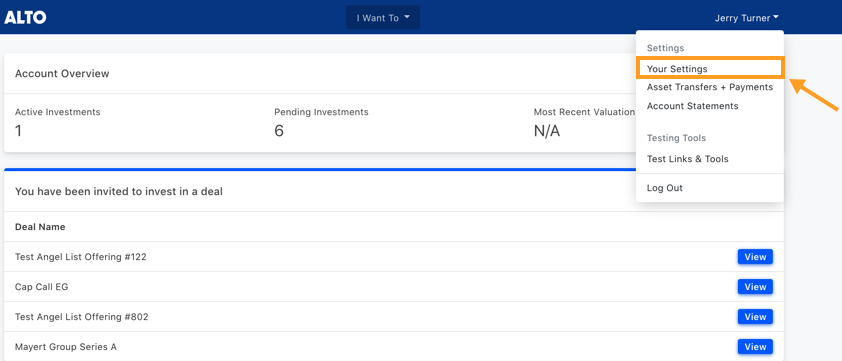The width and height of the screenshot is (842, 361).
Task: Click the Account Overview heading
Action: coord(62,74)
